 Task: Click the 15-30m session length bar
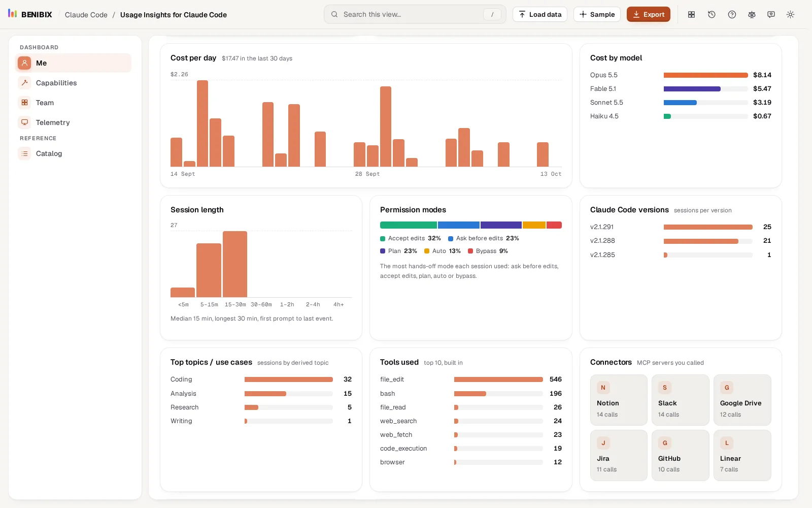(235, 264)
